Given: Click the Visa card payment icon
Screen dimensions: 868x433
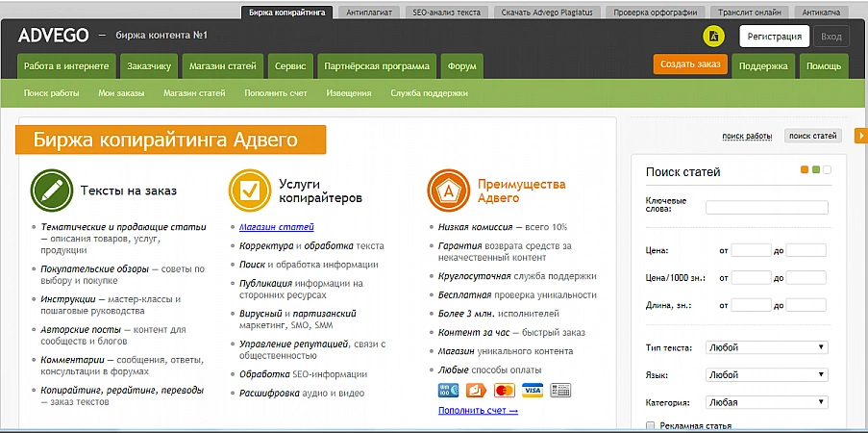Looking at the screenshot, I should [532, 390].
